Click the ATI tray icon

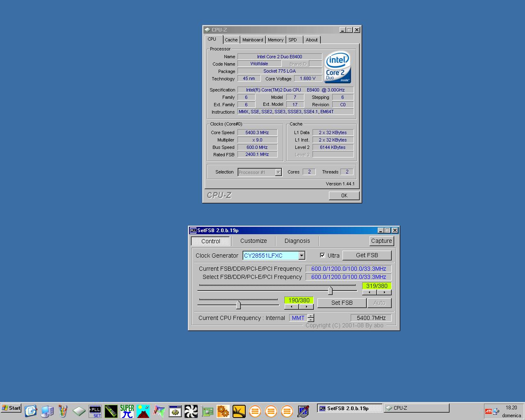488,411
